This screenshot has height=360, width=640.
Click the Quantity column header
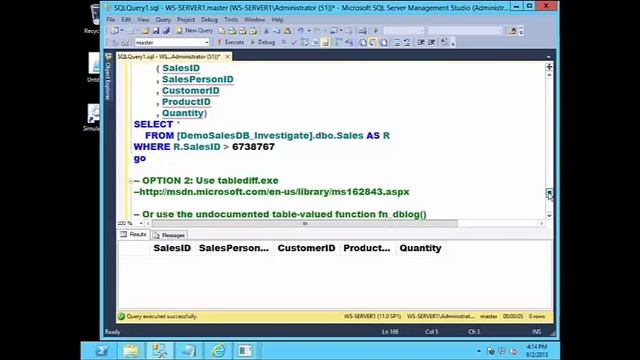pos(420,248)
